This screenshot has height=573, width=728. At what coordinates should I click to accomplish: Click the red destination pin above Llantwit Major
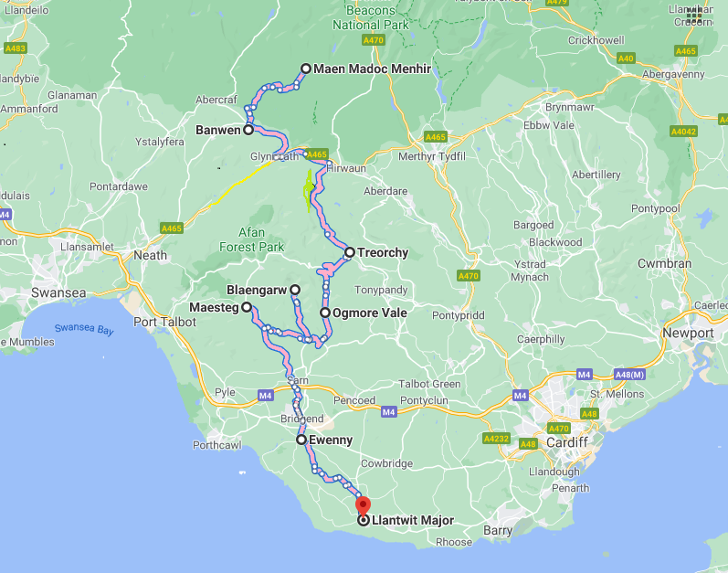click(363, 504)
